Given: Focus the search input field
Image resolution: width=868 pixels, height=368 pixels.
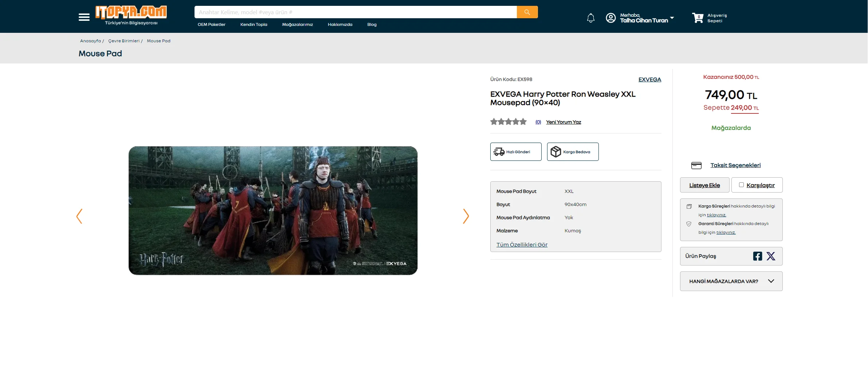Looking at the screenshot, I should coord(356,12).
